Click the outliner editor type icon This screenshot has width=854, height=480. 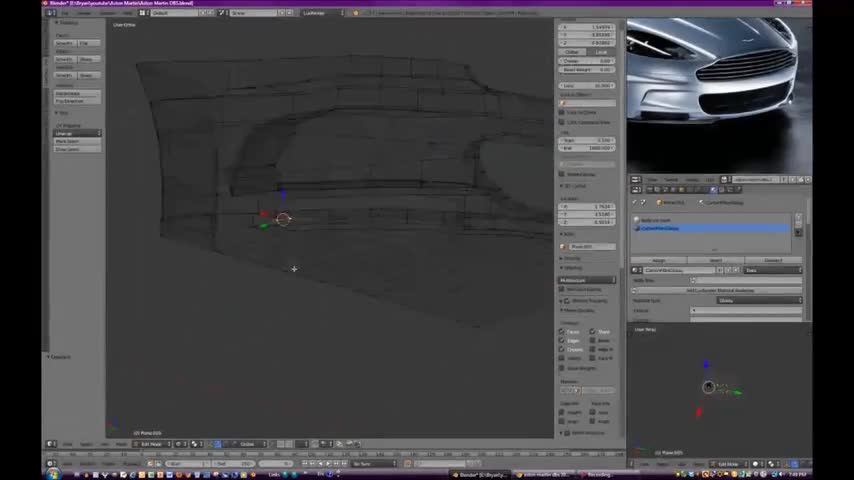tap(636, 179)
